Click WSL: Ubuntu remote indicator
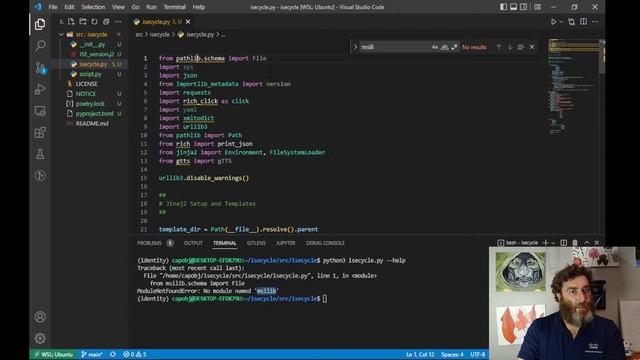The width and height of the screenshot is (640, 360). coord(53,354)
